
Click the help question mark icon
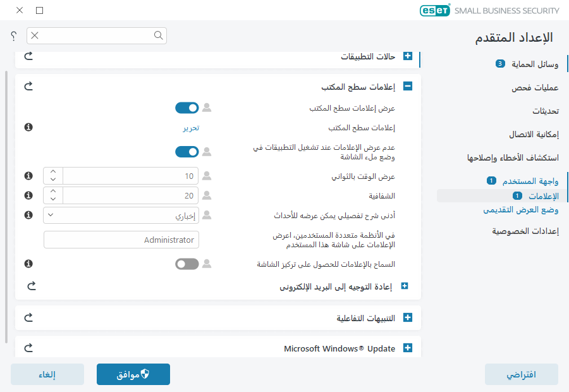point(13,35)
